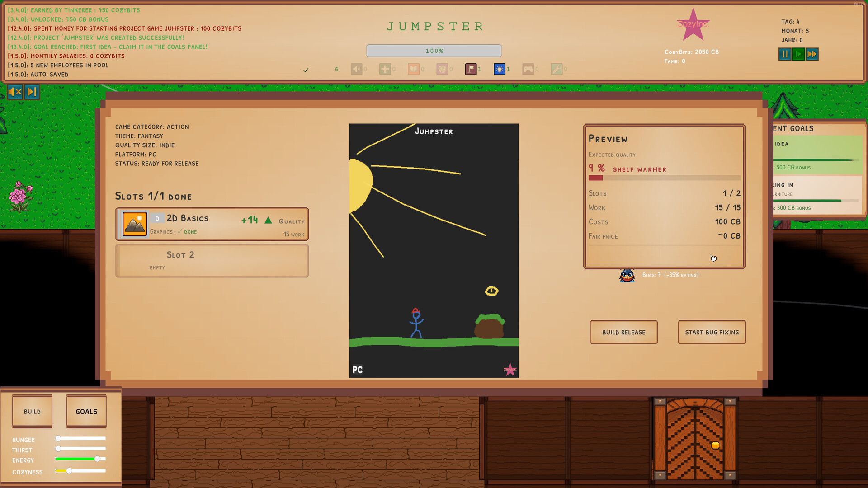Pause the game time
Viewport: 868px width, 488px height.
pos(785,54)
